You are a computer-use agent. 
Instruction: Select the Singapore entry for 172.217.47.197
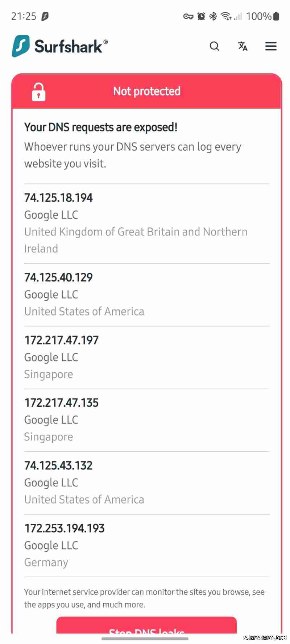(49, 374)
